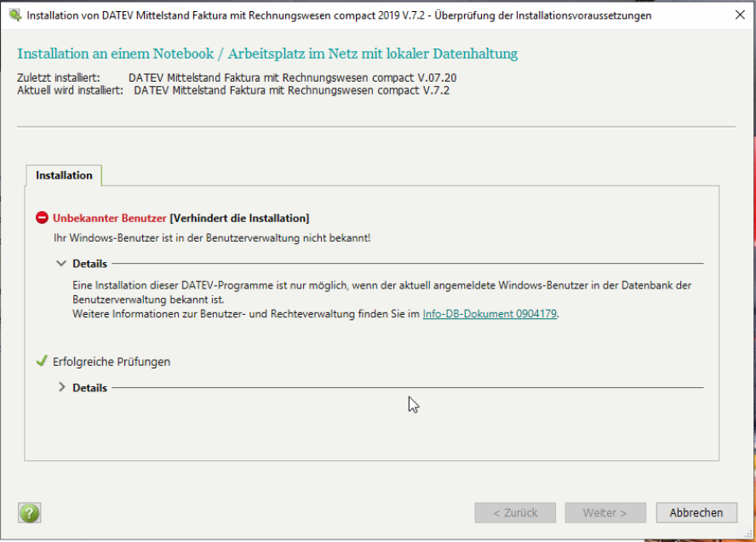Click the Details label below Erfolgreiche Prüfungen
This screenshot has width=756, height=542.
pos(89,388)
